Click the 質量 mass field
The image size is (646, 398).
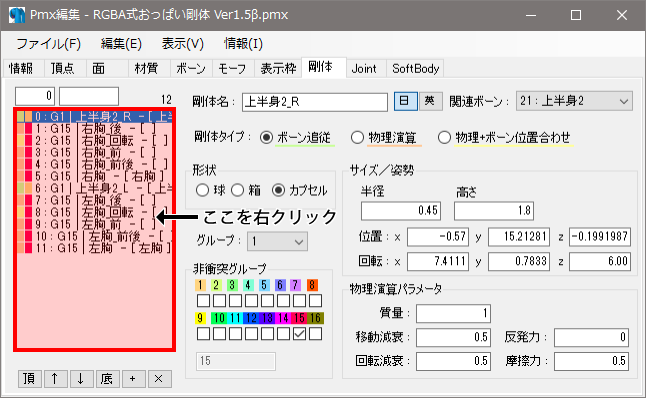pyautogui.click(x=453, y=314)
